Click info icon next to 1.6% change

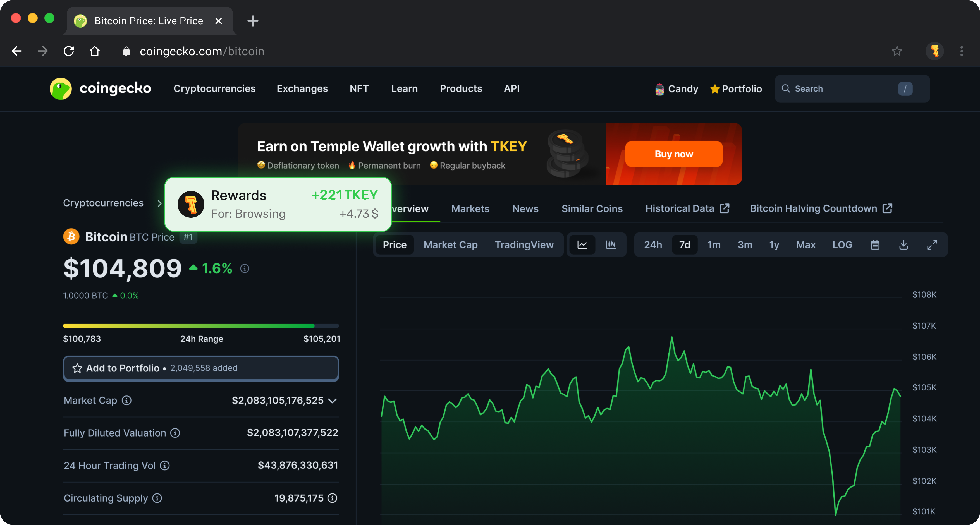click(x=245, y=269)
